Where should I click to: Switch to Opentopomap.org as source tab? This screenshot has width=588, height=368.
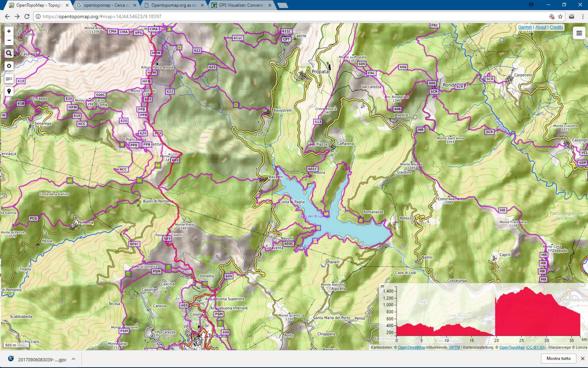174,5
